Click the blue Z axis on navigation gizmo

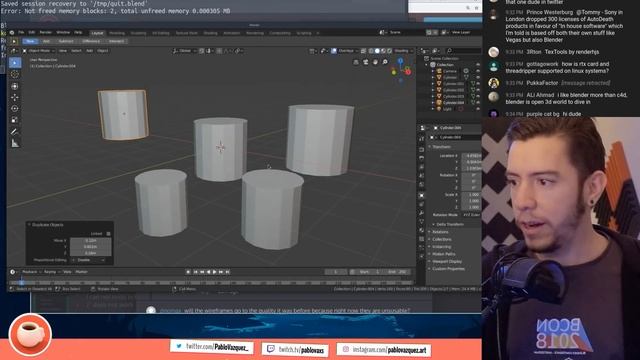coord(400,61)
